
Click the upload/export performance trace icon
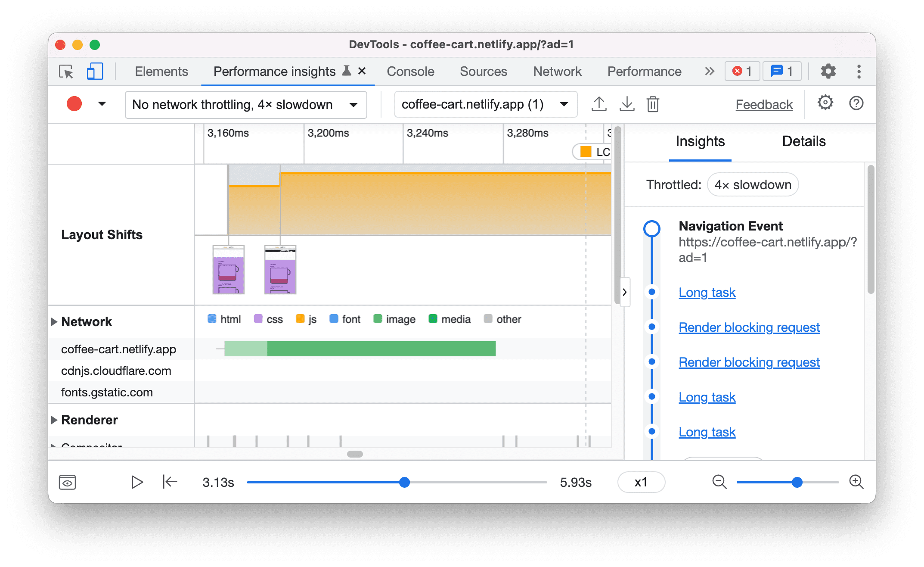[598, 104]
